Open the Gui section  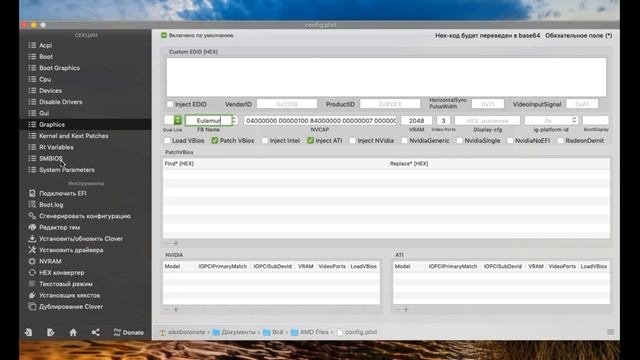click(x=44, y=113)
